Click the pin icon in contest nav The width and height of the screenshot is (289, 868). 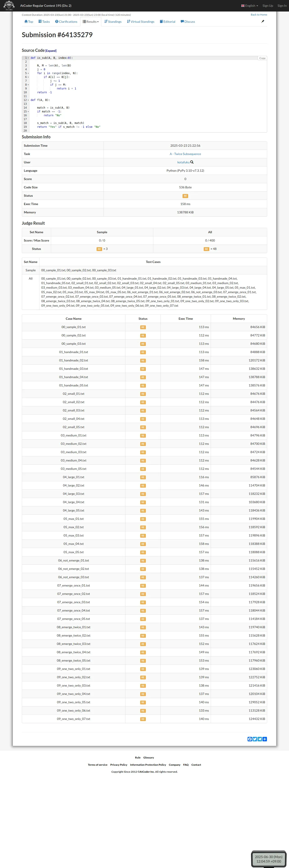coord(263,21)
